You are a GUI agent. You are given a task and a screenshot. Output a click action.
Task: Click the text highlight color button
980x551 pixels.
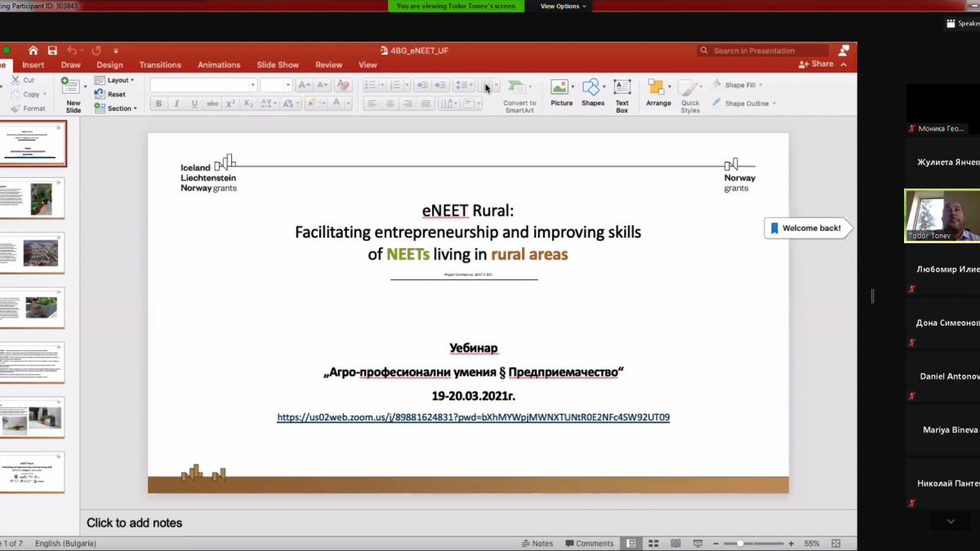(311, 104)
